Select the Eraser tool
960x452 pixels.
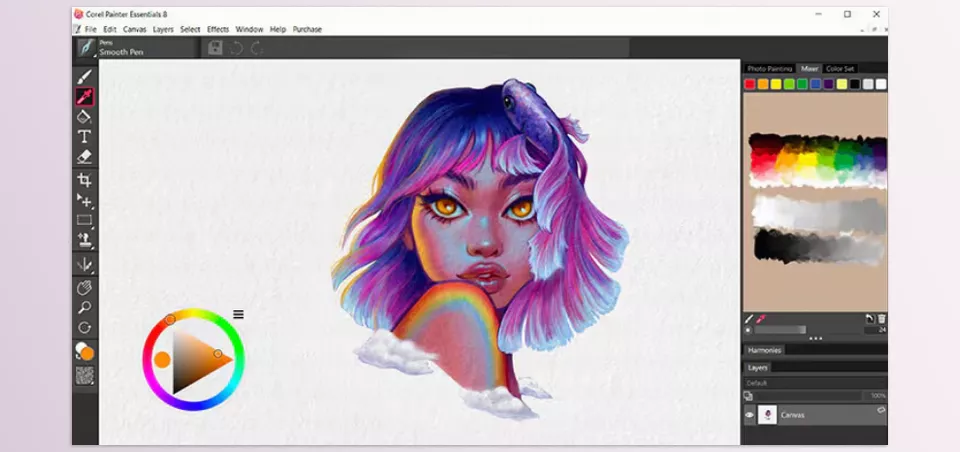(x=84, y=157)
